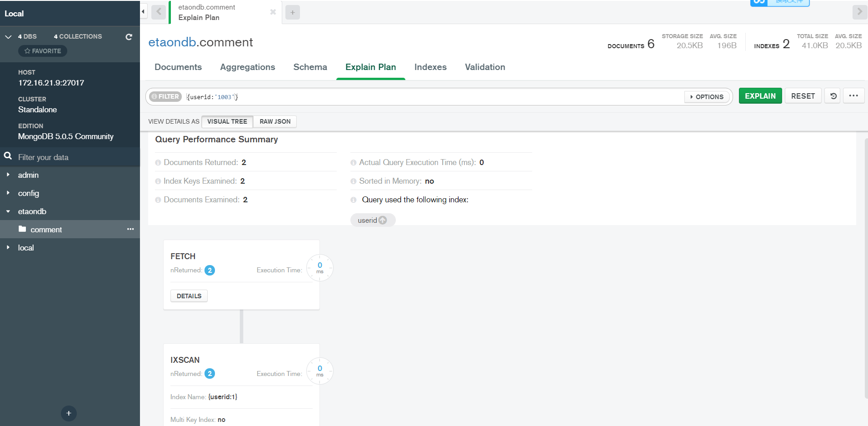This screenshot has height=426, width=868.
Task: Click info icon beside Index Keys Examined
Action: pos(158,181)
